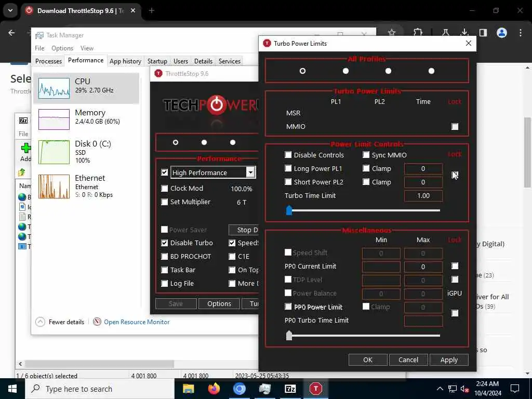This screenshot has width=532, height=399.
Task: Click the 7-Zip Add plus icon
Action: tap(26, 148)
